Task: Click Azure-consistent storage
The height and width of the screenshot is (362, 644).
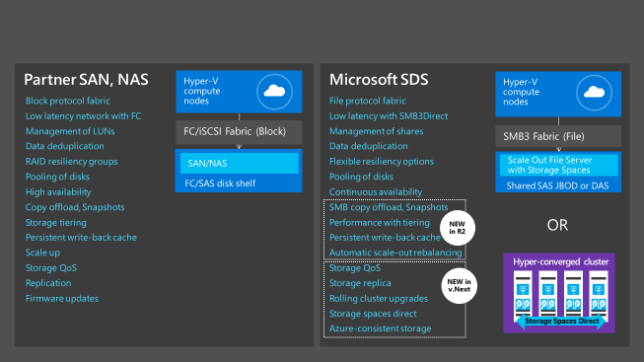Action: pyautogui.click(x=381, y=328)
